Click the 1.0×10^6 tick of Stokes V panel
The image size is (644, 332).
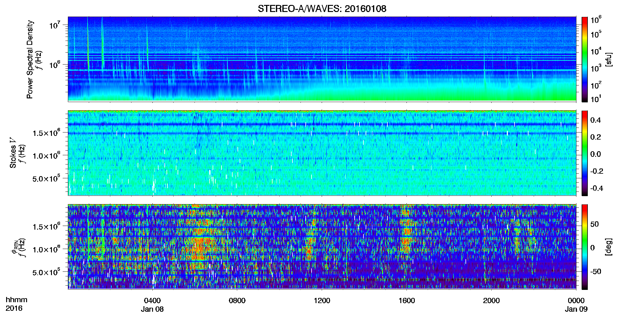[46, 156]
